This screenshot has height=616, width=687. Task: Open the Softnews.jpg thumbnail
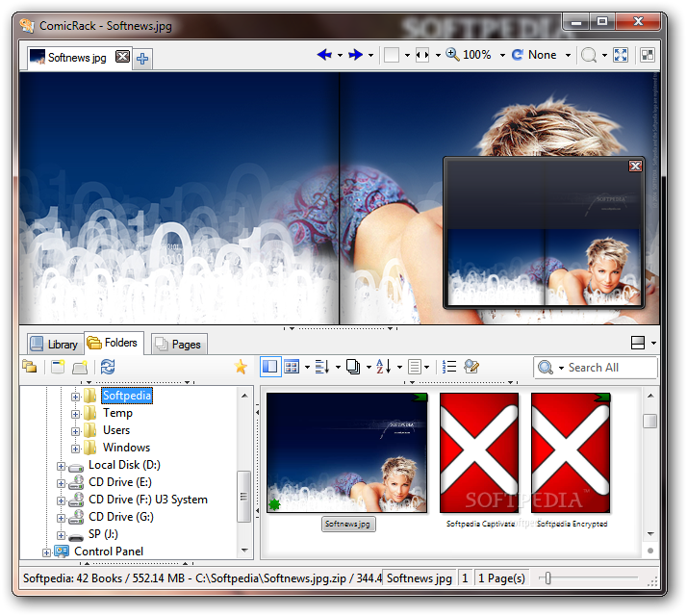346,452
